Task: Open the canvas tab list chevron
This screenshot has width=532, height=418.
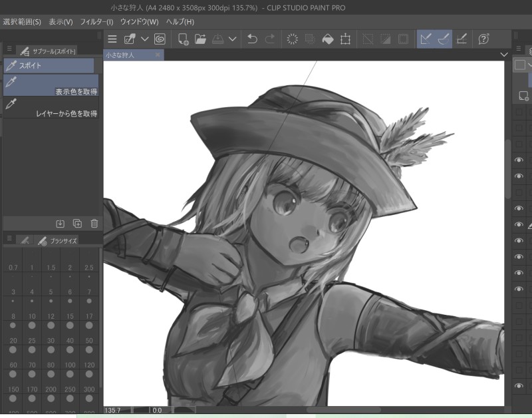Action: pyautogui.click(x=503, y=55)
